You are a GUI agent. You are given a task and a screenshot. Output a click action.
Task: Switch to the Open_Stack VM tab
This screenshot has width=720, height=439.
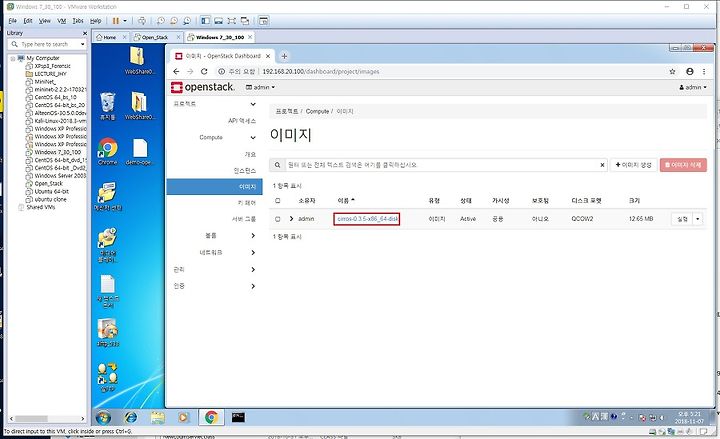154,37
